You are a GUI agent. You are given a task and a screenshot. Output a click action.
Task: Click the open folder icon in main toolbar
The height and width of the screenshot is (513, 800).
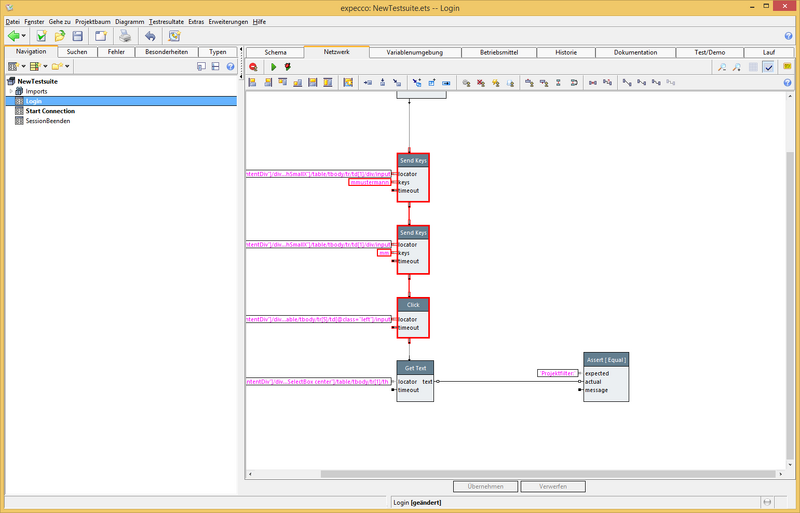click(60, 36)
